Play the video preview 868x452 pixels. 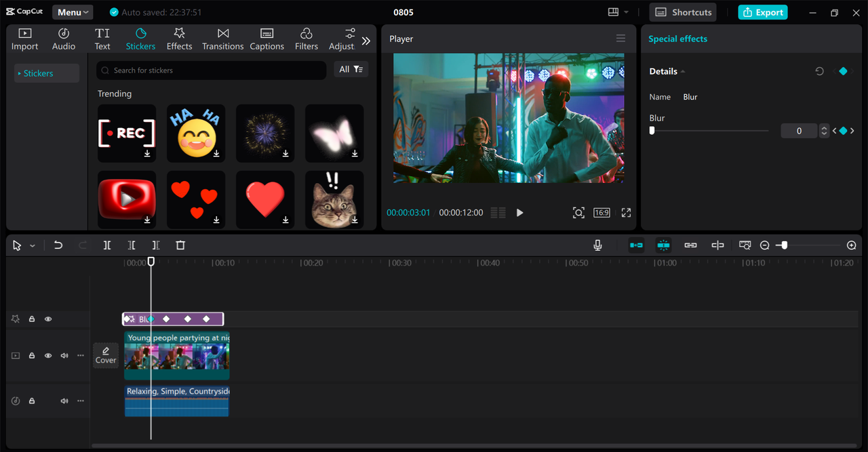point(519,213)
